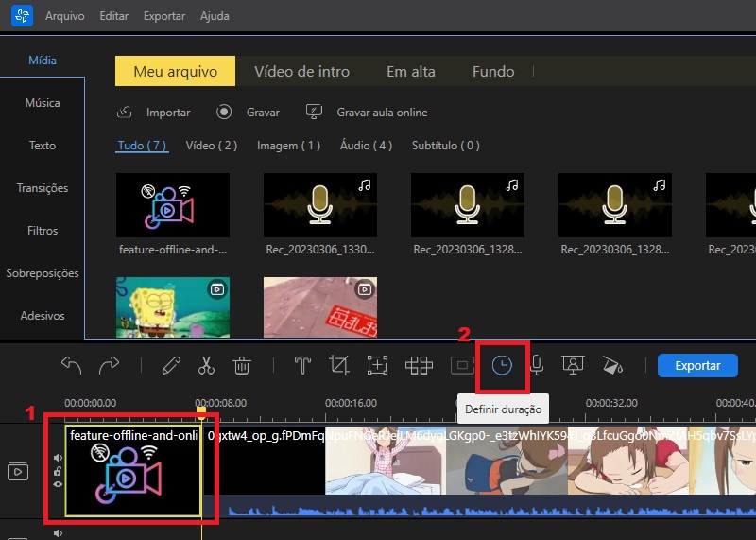Click the music note icon on Rec_20230306_1330
Viewport: 756px width, 540px height.
[x=365, y=184]
